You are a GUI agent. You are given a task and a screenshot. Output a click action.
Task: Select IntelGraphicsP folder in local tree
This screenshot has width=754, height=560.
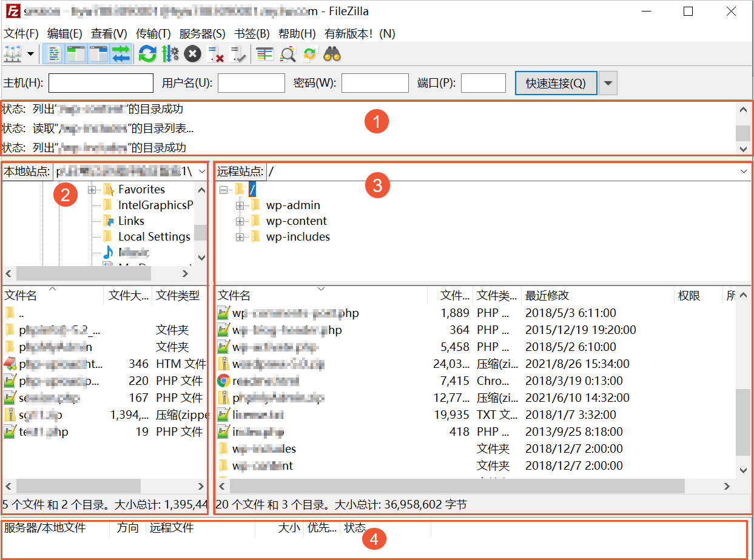coord(155,205)
